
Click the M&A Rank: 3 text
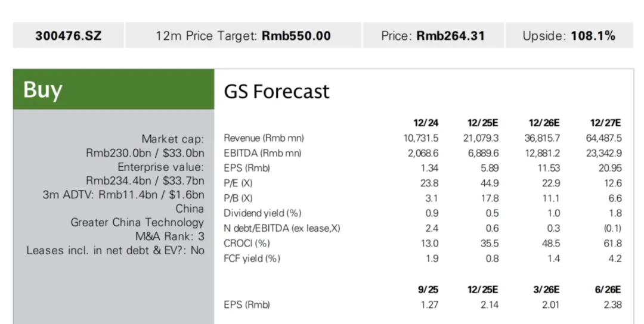(169, 236)
